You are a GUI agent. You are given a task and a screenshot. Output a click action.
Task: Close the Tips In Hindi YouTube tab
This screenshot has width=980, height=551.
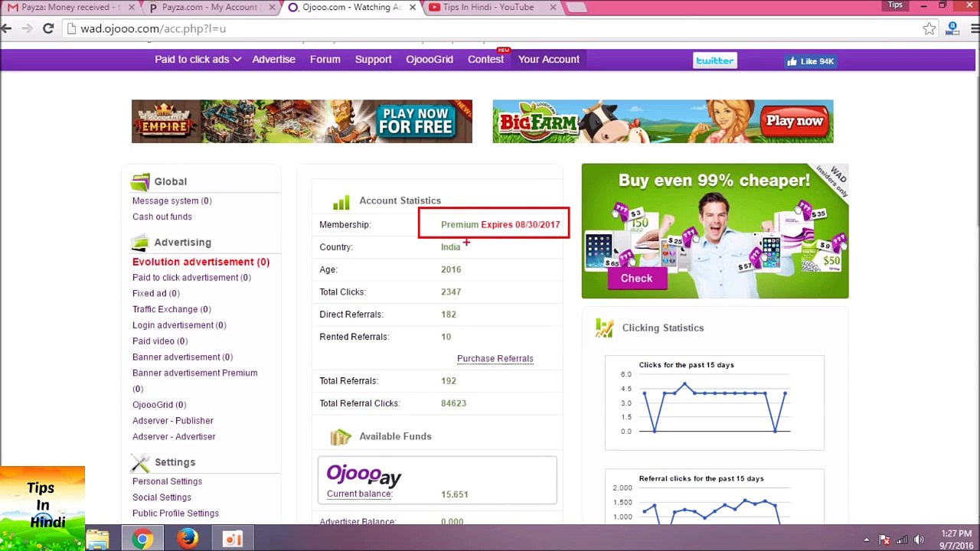pyautogui.click(x=553, y=8)
